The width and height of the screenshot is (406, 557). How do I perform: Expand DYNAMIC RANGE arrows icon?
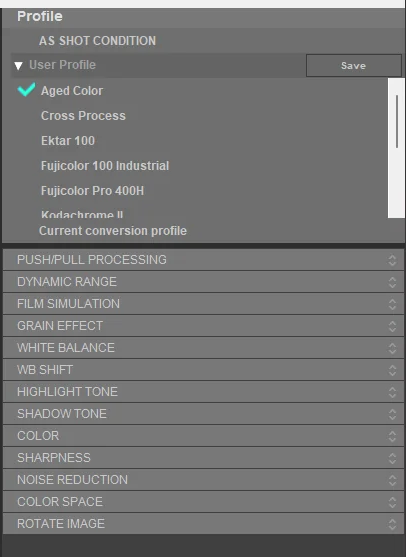(x=392, y=282)
